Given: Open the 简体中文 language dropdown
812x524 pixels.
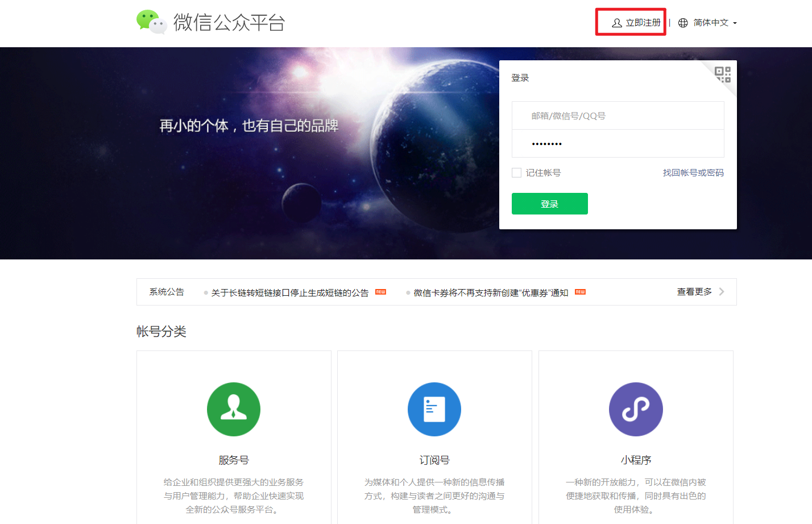Looking at the screenshot, I should [715, 23].
